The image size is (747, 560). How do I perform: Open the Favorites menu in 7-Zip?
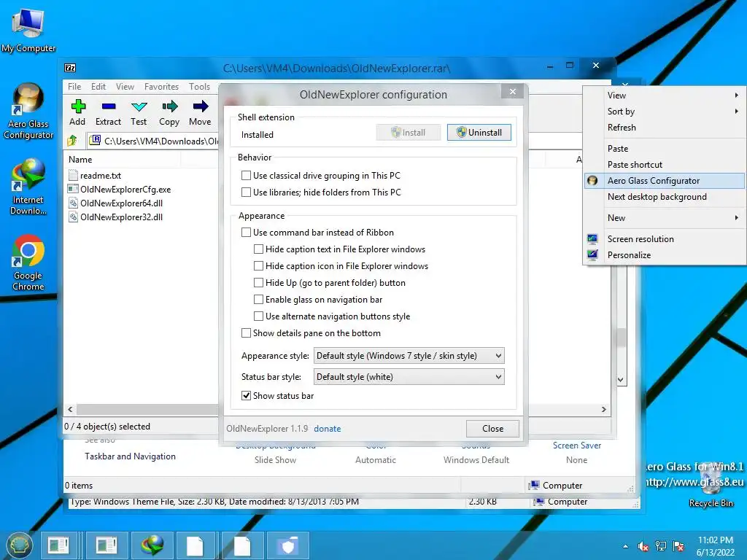[161, 87]
